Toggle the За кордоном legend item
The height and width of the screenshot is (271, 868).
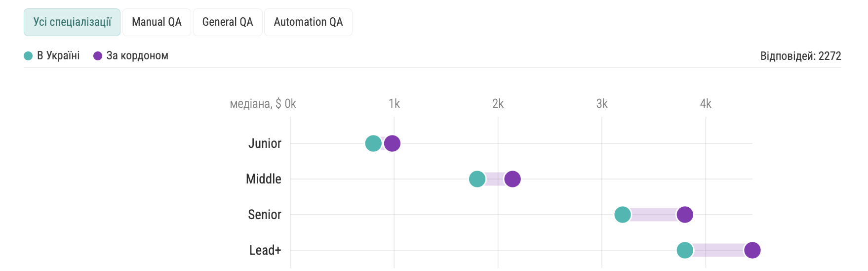(x=137, y=56)
